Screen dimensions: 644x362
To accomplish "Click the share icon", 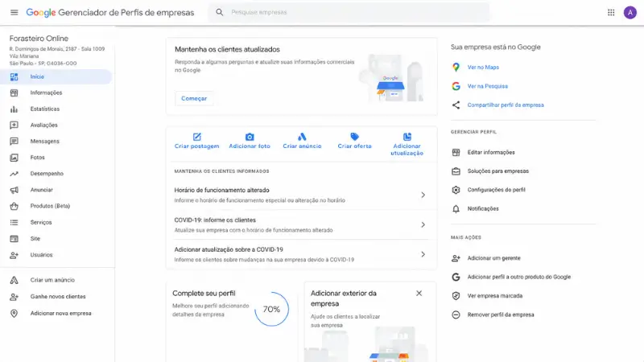I will click(x=456, y=105).
